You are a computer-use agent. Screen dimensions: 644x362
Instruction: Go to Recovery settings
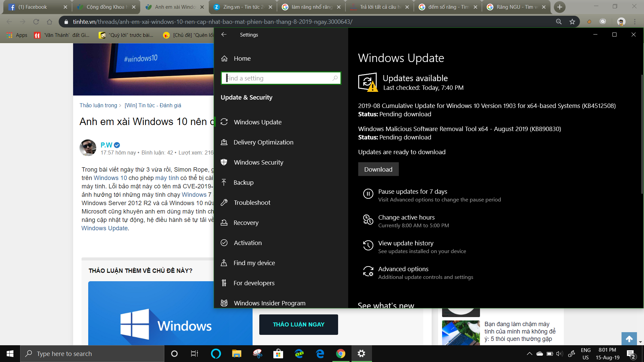246,223
